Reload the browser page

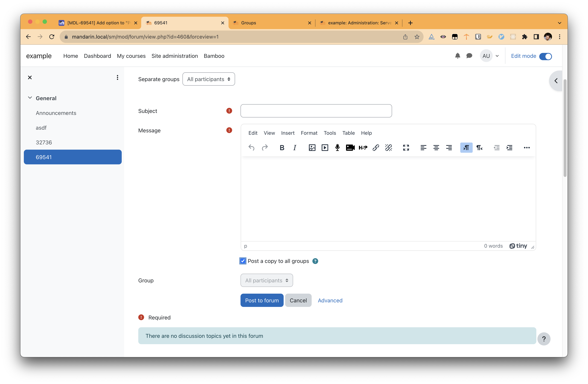[x=52, y=37]
